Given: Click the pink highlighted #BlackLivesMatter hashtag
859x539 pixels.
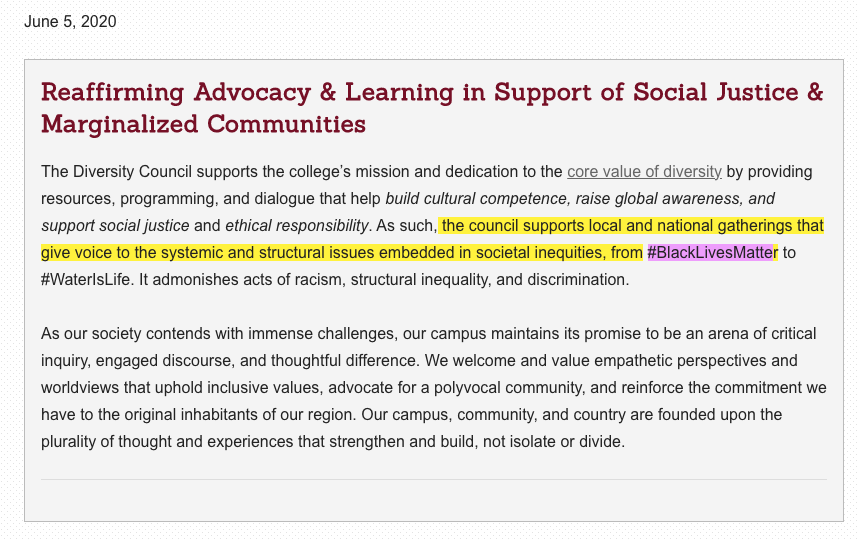Looking at the screenshot, I should coord(710,253).
